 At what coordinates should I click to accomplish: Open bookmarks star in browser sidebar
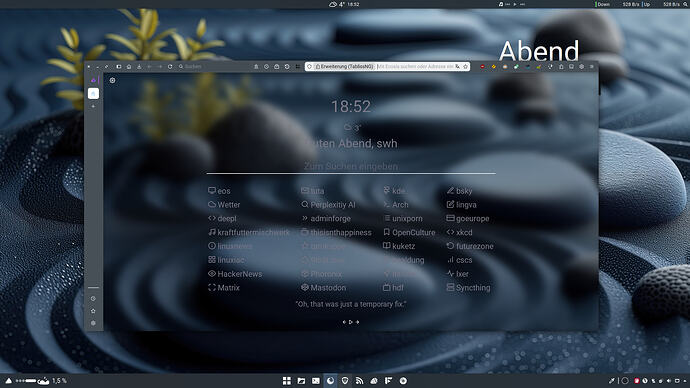pyautogui.click(x=93, y=311)
